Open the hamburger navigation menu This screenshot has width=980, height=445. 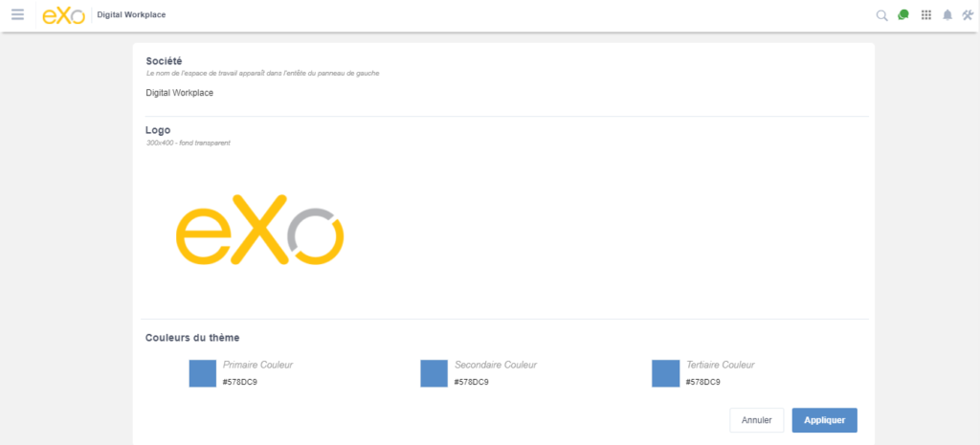coord(17,14)
